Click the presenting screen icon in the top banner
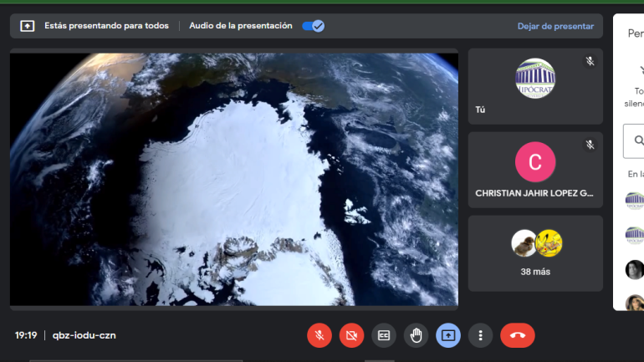Viewport: 644px width, 362px height. [27, 26]
